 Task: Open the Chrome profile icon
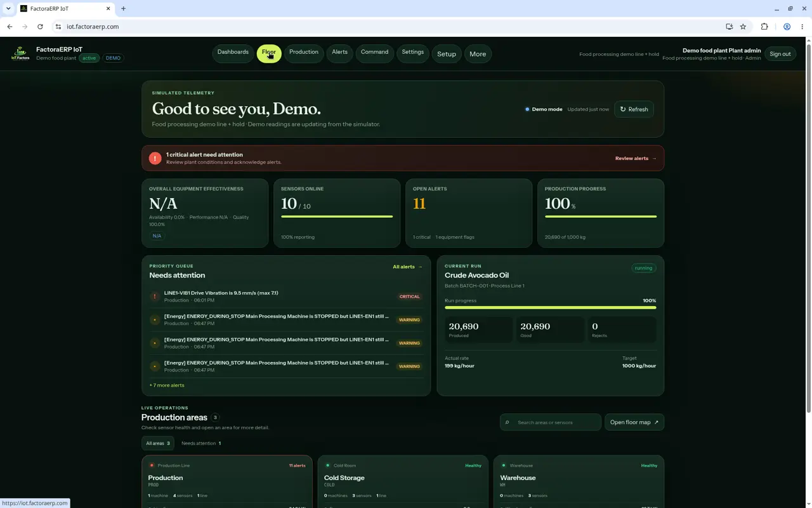[787, 27]
